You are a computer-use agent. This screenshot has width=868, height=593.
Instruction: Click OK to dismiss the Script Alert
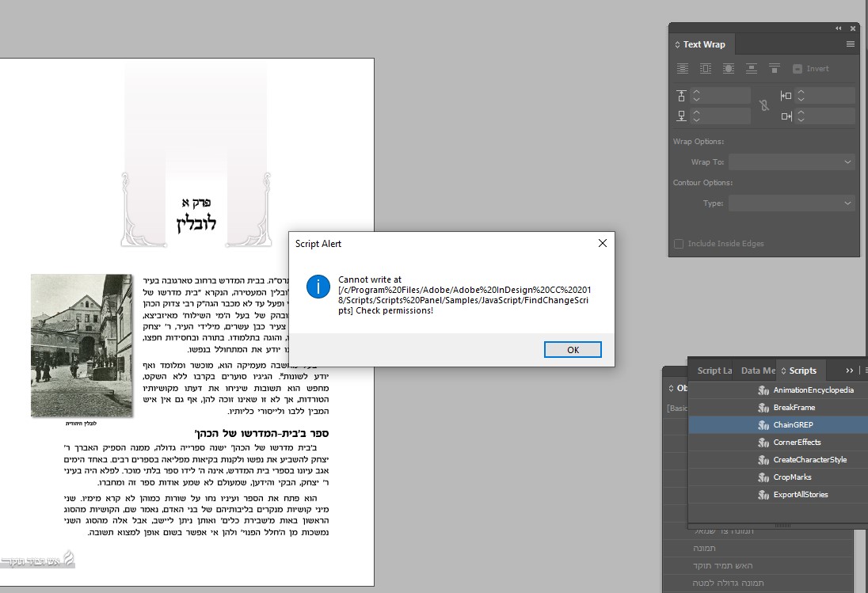(573, 349)
